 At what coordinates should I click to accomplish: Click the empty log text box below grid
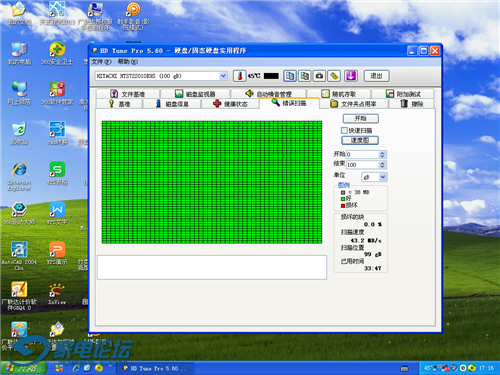pyautogui.click(x=212, y=267)
